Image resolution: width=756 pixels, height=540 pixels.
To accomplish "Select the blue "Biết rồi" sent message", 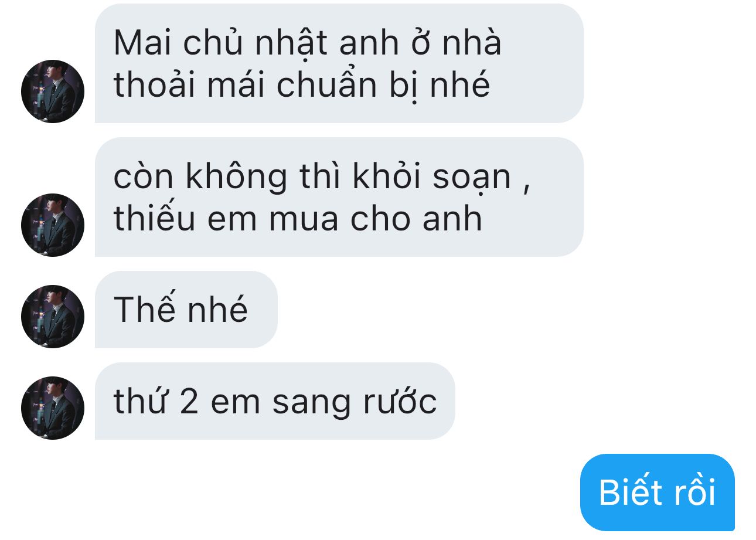I will click(657, 493).
